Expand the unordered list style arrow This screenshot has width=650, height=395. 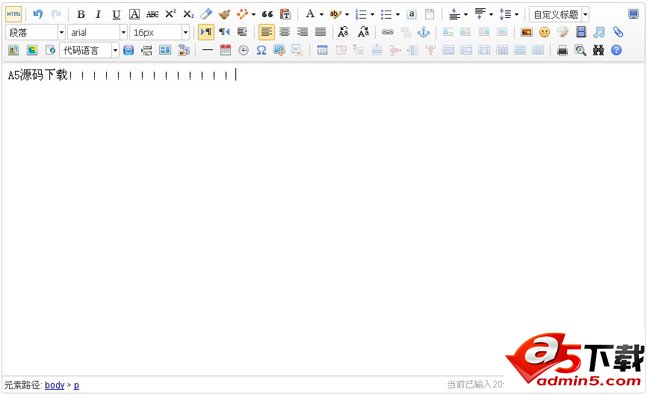(x=398, y=15)
